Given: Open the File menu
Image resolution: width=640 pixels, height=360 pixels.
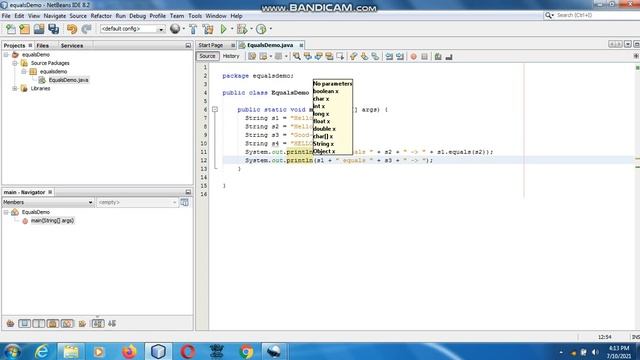Looking at the screenshot, I should [6, 16].
